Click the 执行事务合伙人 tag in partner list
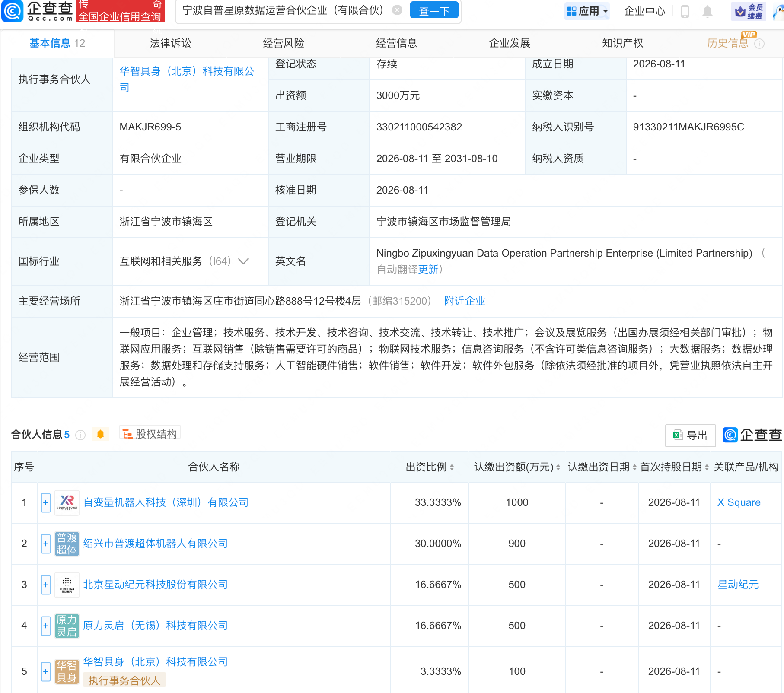Screen dimensions: 784x693 click(124, 680)
